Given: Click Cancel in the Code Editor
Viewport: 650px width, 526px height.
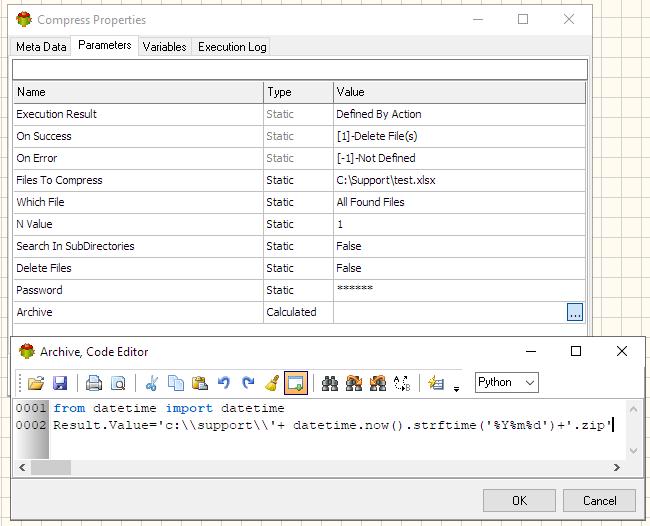Looking at the screenshot, I should point(599,501).
